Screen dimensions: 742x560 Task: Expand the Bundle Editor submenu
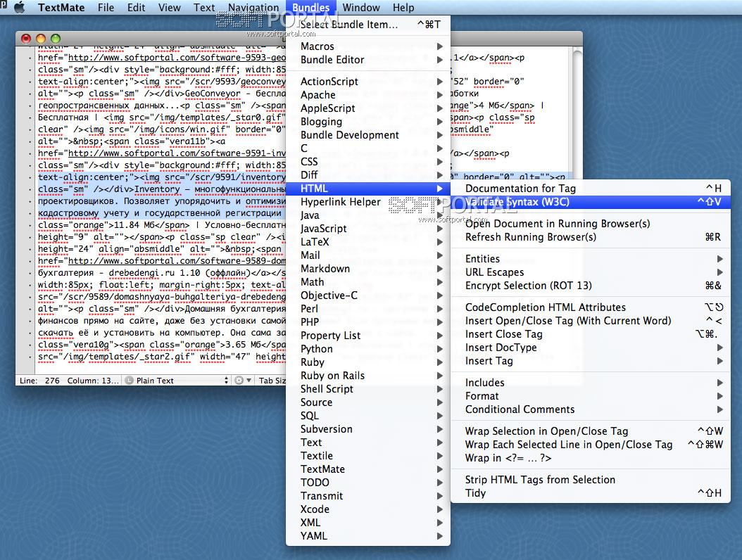pyautogui.click(x=368, y=60)
